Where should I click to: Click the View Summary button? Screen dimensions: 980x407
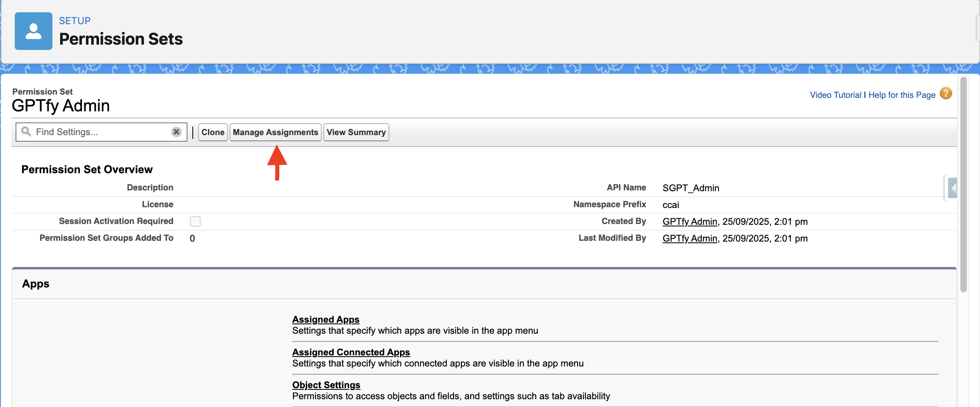(x=356, y=132)
